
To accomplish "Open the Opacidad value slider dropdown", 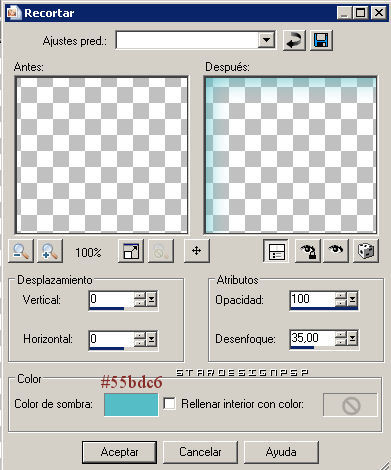I will 352,299.
